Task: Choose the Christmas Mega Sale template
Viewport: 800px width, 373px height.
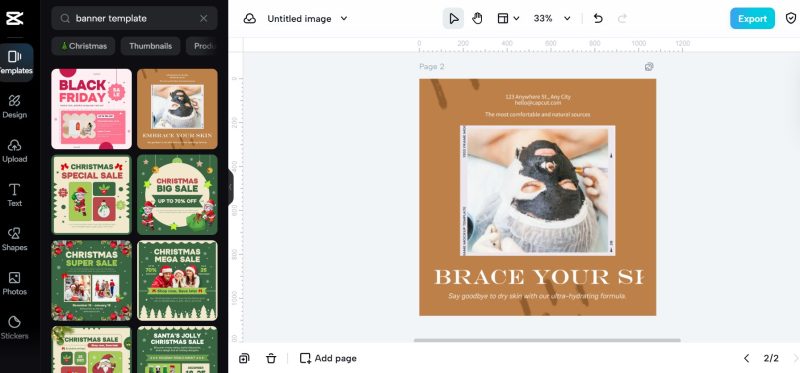Action: click(177, 281)
